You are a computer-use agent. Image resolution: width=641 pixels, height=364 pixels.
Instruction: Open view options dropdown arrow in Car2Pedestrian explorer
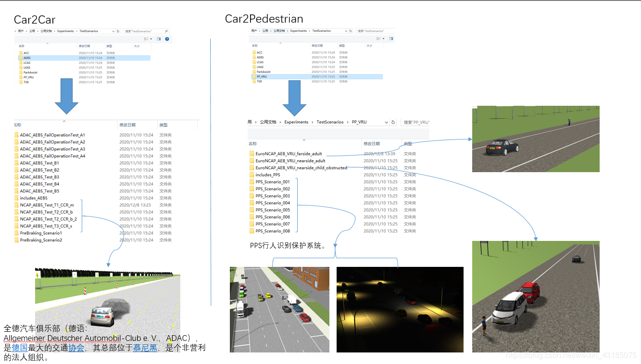[383, 38]
